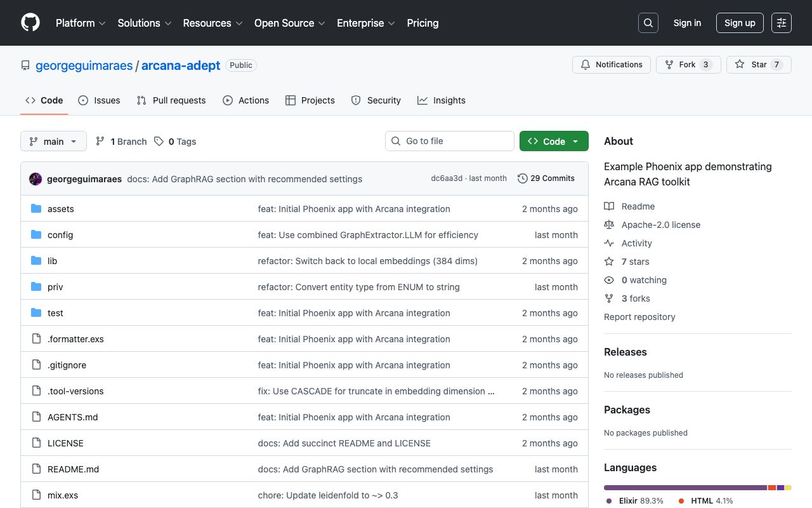Image resolution: width=812 pixels, height=508 pixels.
Task: Click the search magnifier icon in header
Action: point(648,23)
